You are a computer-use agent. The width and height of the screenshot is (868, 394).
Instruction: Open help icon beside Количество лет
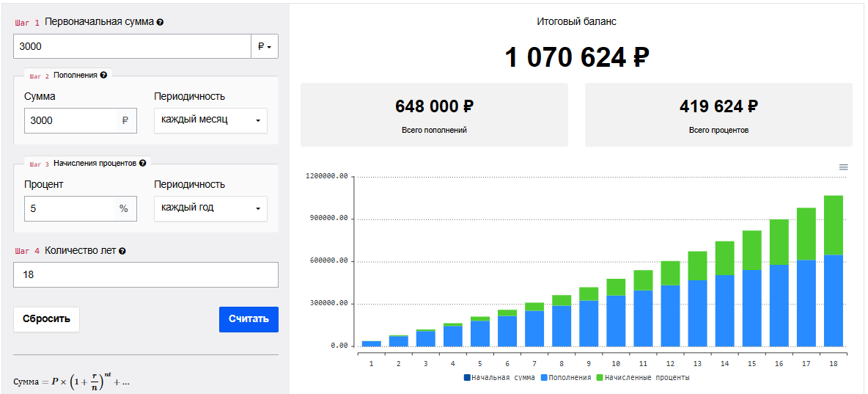pos(122,251)
